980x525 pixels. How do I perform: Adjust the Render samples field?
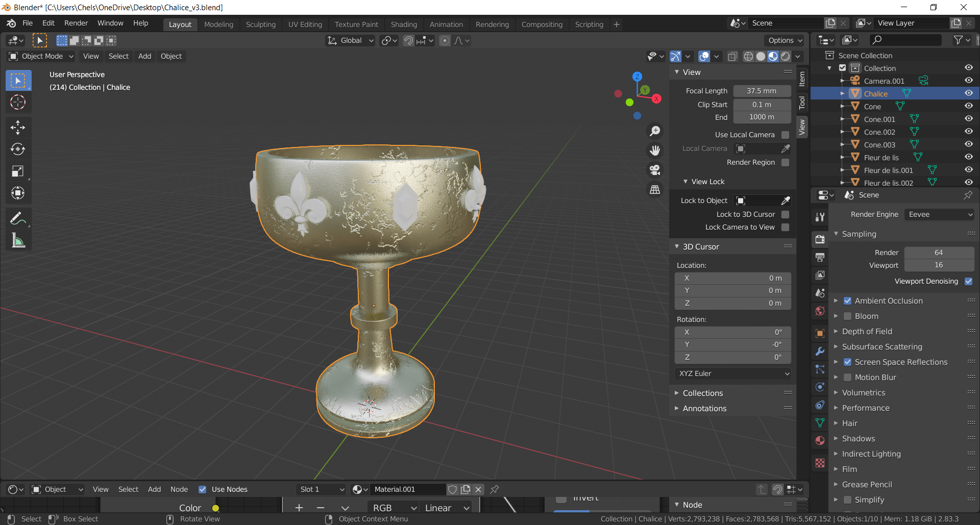[939, 253]
